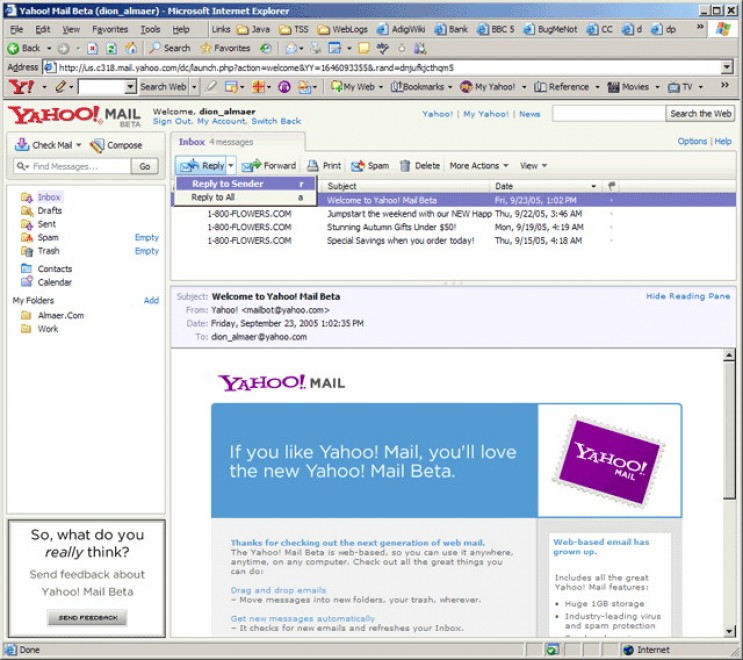
Task: Open the Yahoo toolbar search box dropdown
Action: click(130, 87)
